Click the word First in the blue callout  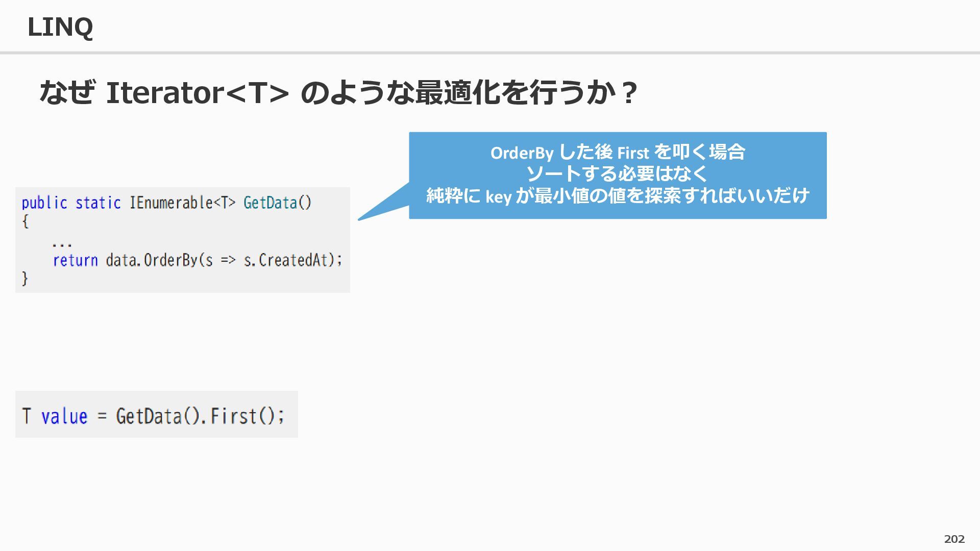(x=632, y=153)
